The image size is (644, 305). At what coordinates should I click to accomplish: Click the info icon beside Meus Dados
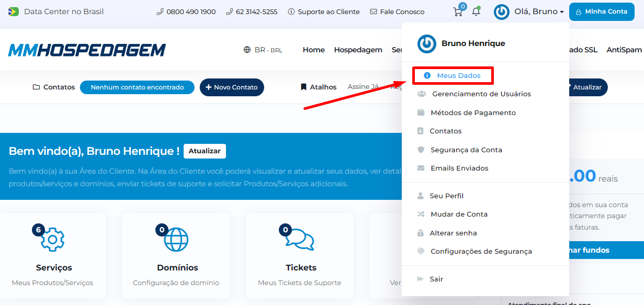[x=427, y=76]
